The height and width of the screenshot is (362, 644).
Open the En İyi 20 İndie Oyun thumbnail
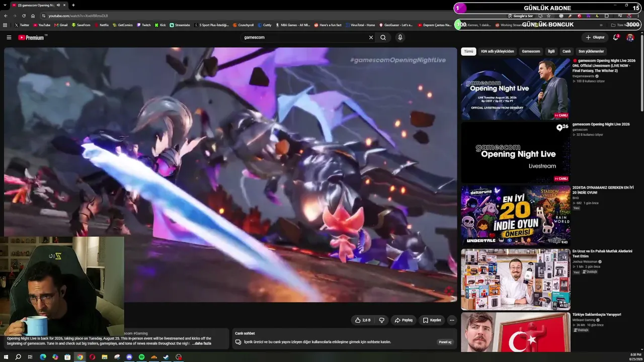[x=516, y=216]
